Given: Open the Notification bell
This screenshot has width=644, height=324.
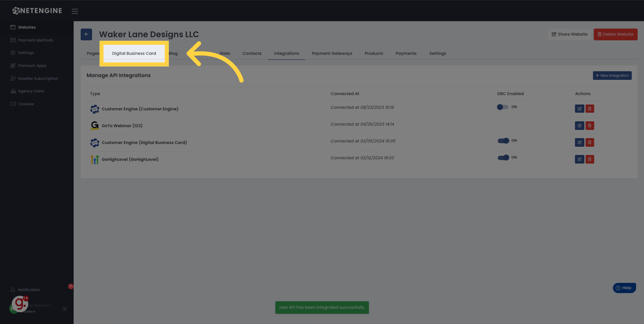Looking at the screenshot, I should (13, 290).
